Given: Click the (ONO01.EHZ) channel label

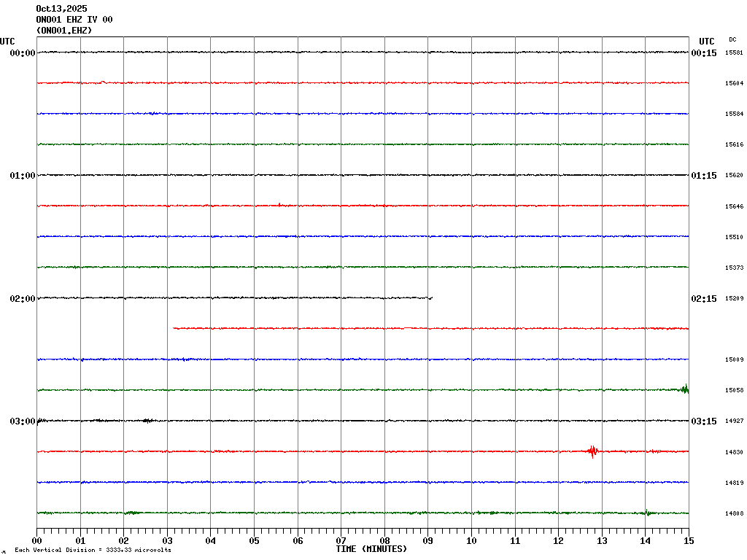Looking at the screenshot, I should (64, 31).
